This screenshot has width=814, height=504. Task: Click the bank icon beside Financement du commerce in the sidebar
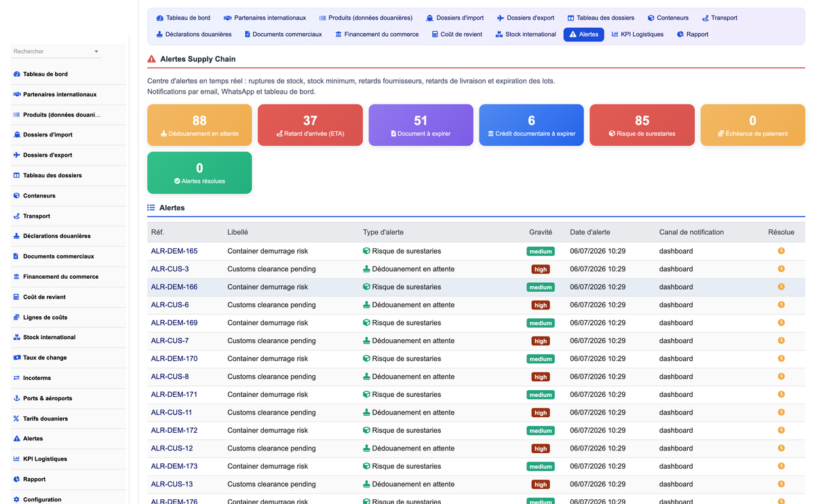click(x=16, y=277)
